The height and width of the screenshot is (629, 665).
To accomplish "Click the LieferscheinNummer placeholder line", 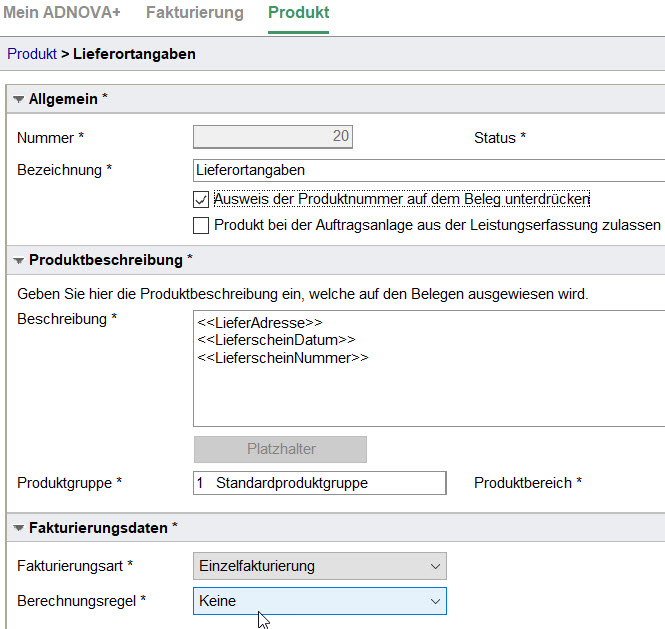I will (283, 358).
